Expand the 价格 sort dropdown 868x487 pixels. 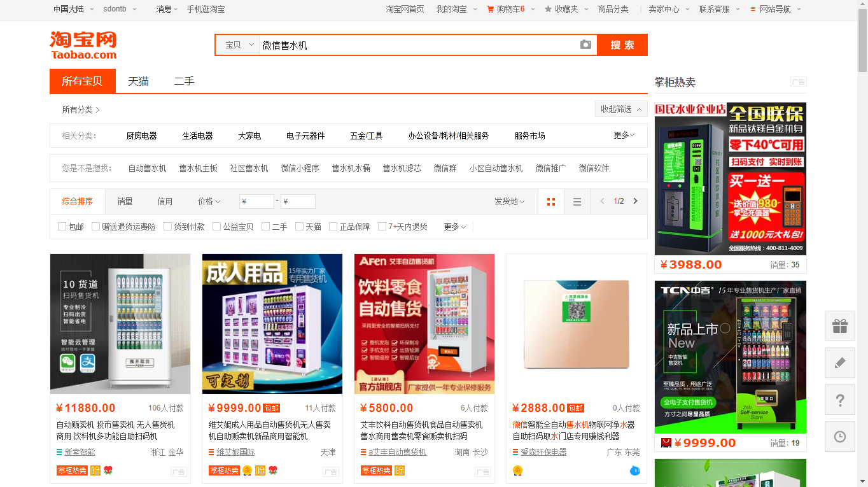[209, 201]
